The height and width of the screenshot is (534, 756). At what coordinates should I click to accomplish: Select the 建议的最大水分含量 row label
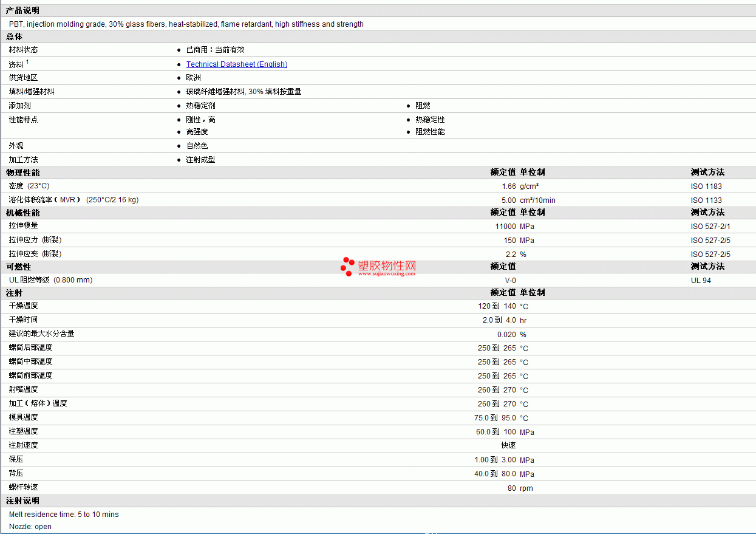click(x=41, y=334)
